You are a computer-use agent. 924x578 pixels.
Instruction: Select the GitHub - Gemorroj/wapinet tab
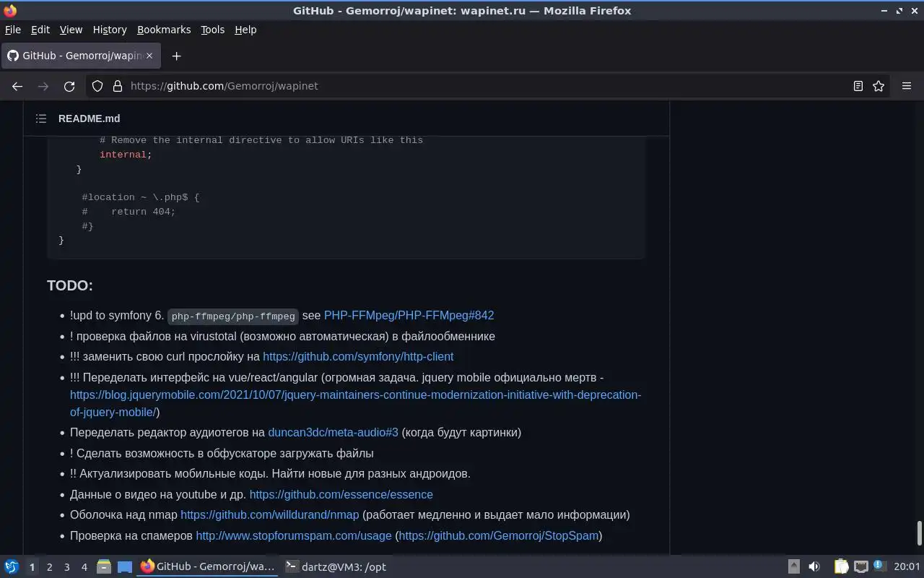click(79, 56)
